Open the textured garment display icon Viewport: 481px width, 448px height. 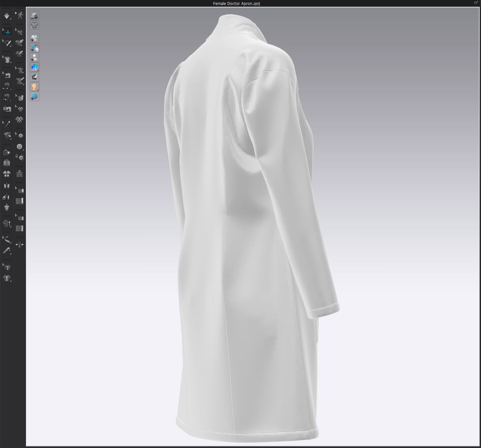click(x=34, y=25)
